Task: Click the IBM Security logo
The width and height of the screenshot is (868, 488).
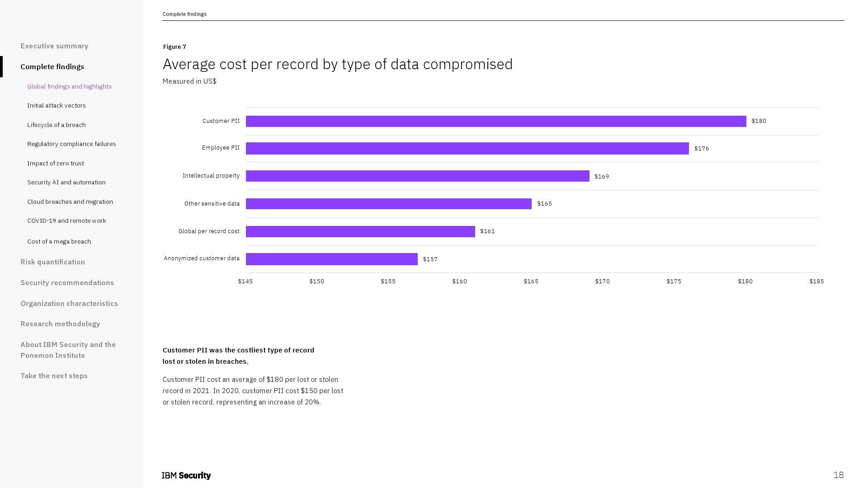Action: point(186,475)
